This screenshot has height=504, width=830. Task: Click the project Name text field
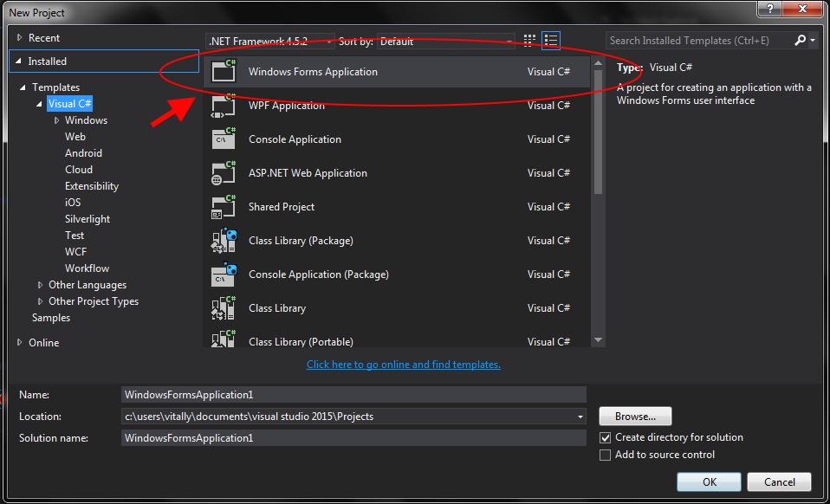[354, 395]
